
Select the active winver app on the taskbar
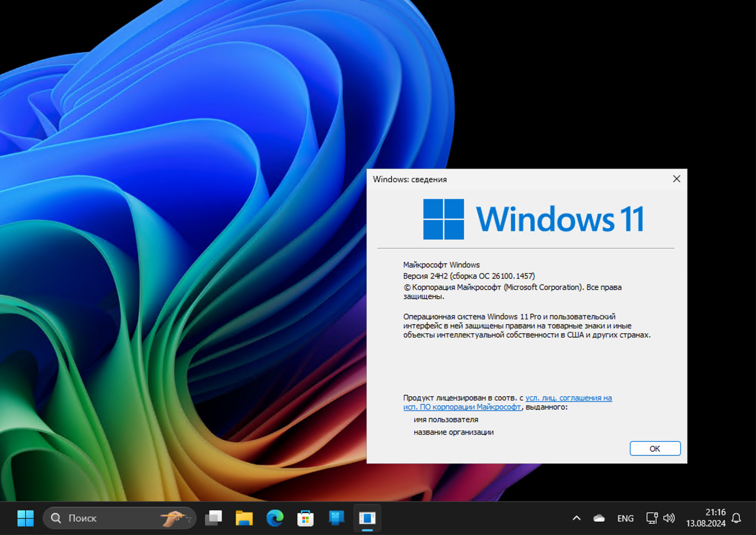coord(367,518)
